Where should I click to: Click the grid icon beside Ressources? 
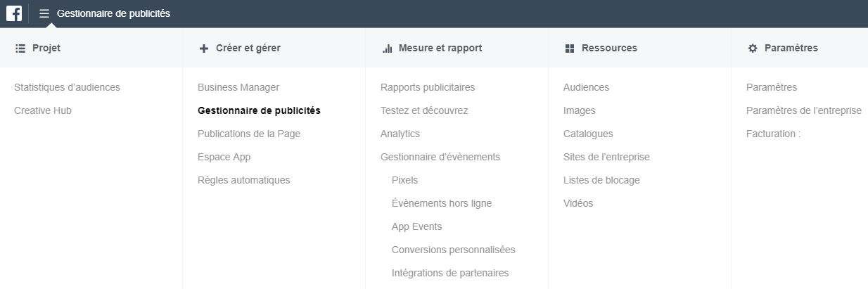[x=570, y=48]
